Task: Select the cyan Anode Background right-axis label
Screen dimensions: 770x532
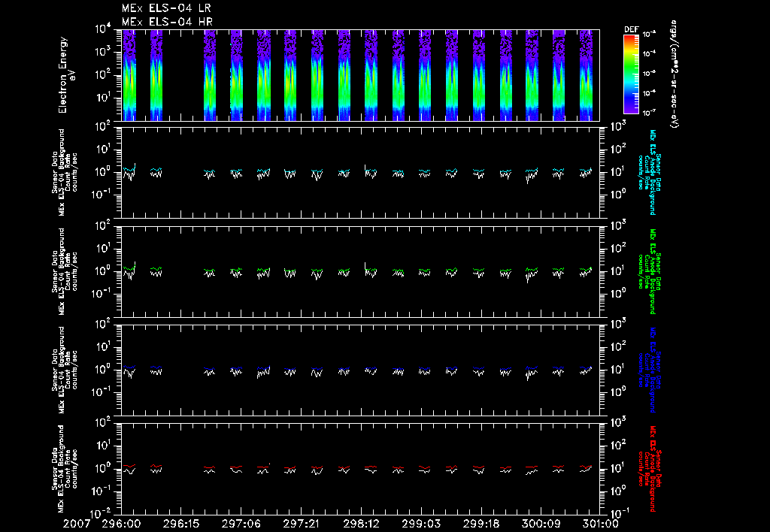Action: (x=649, y=172)
